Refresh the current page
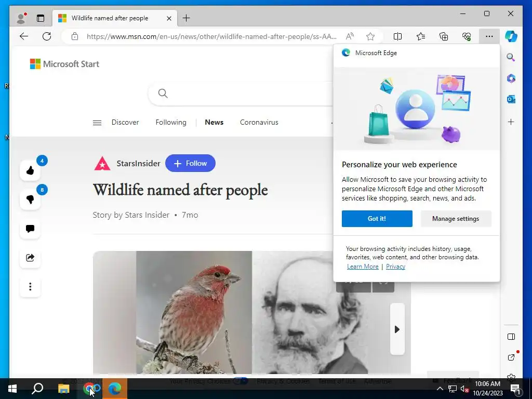This screenshot has height=399, width=532. pos(47,36)
